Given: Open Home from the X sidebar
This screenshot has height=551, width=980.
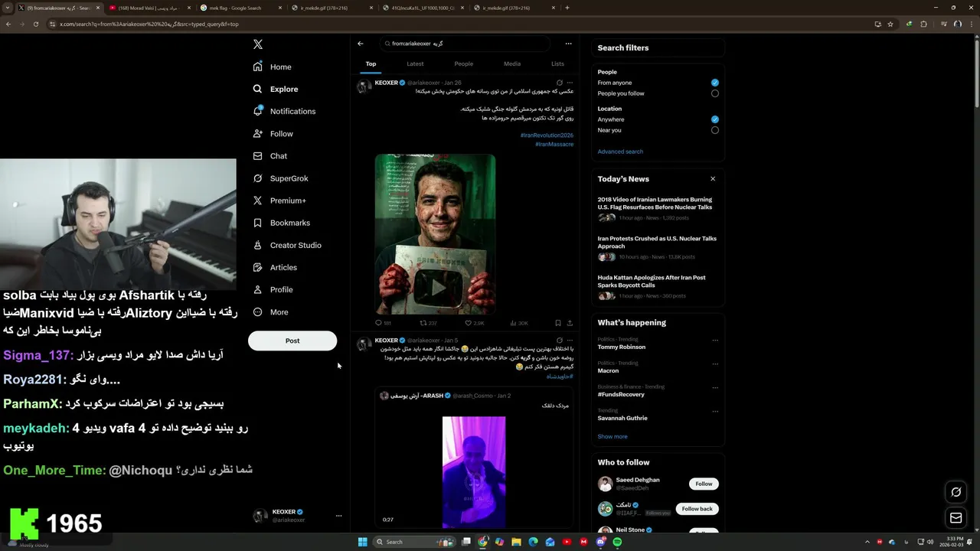Looking at the screenshot, I should pos(272,67).
